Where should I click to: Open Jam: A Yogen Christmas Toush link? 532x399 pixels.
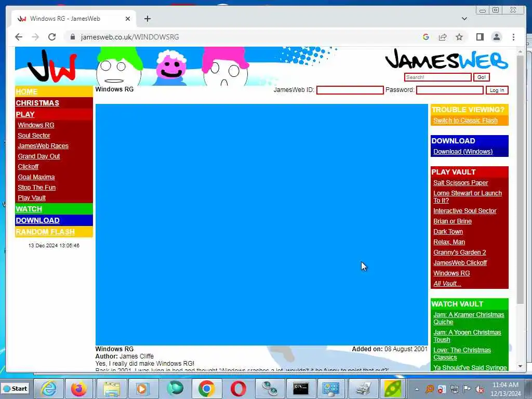467,336
